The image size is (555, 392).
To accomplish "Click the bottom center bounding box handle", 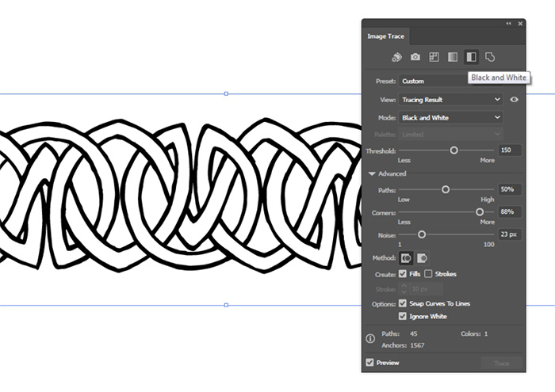I will coord(226,305).
